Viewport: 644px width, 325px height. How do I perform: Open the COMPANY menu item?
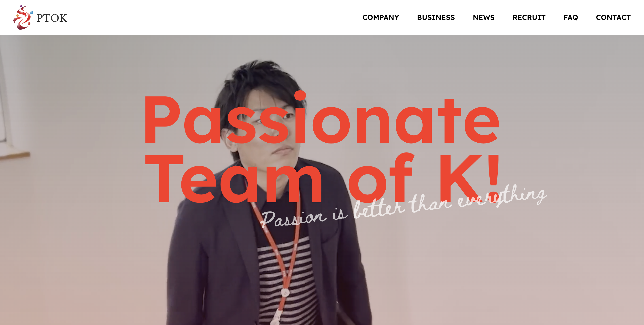[x=380, y=17]
